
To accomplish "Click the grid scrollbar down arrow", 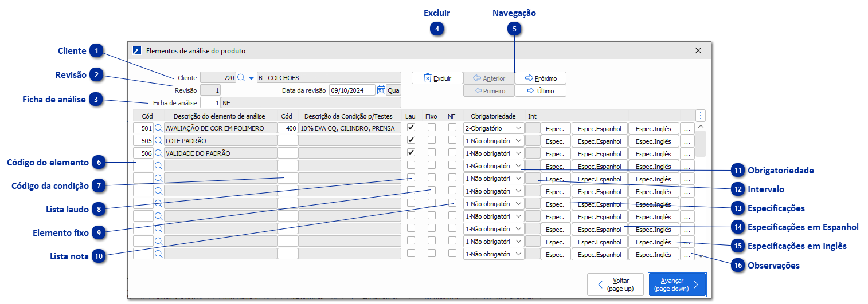I will (x=701, y=256).
